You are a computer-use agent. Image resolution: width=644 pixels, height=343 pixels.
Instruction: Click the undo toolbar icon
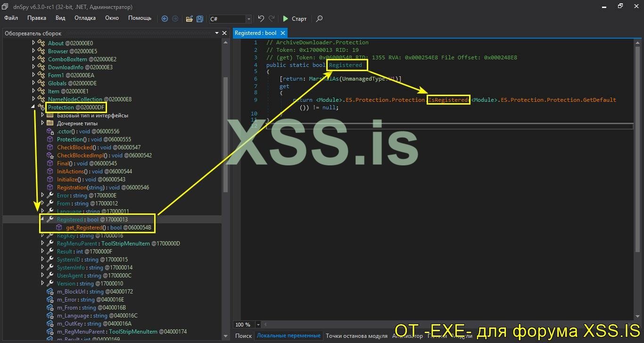[x=261, y=19]
